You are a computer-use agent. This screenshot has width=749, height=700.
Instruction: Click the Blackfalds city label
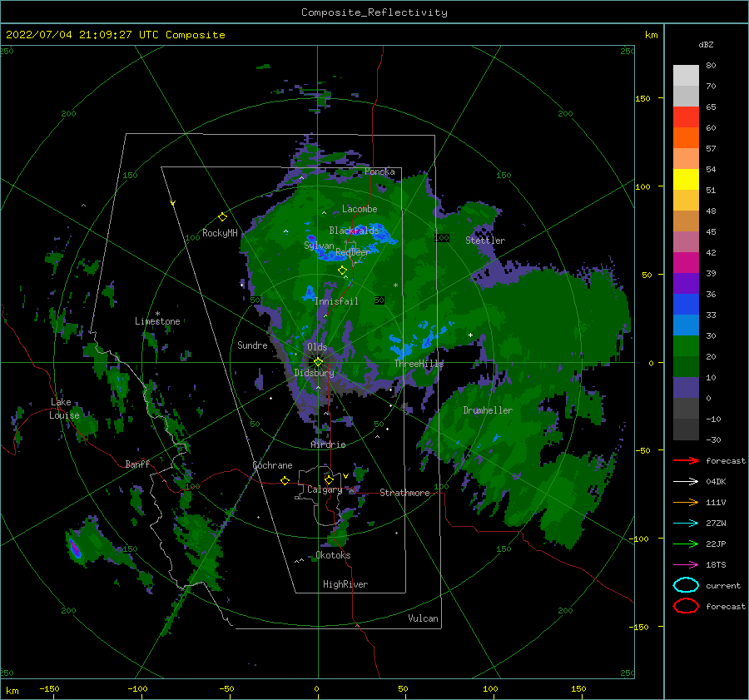pyautogui.click(x=354, y=231)
